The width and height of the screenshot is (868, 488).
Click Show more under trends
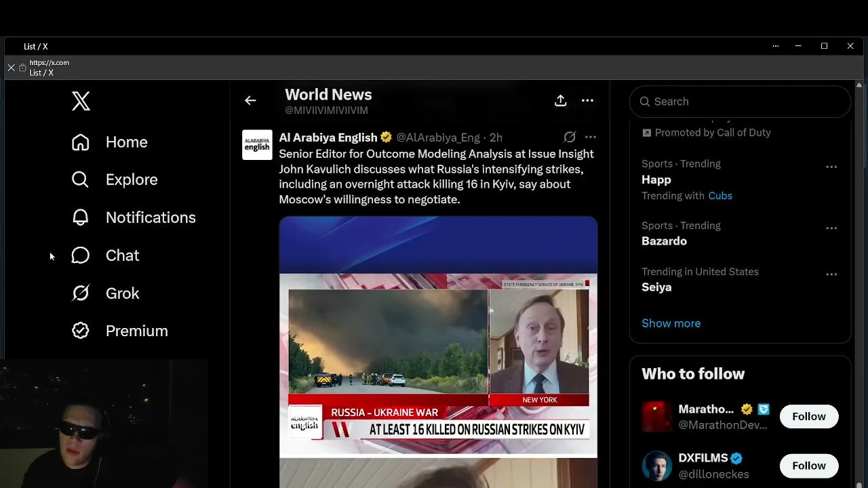coord(671,323)
